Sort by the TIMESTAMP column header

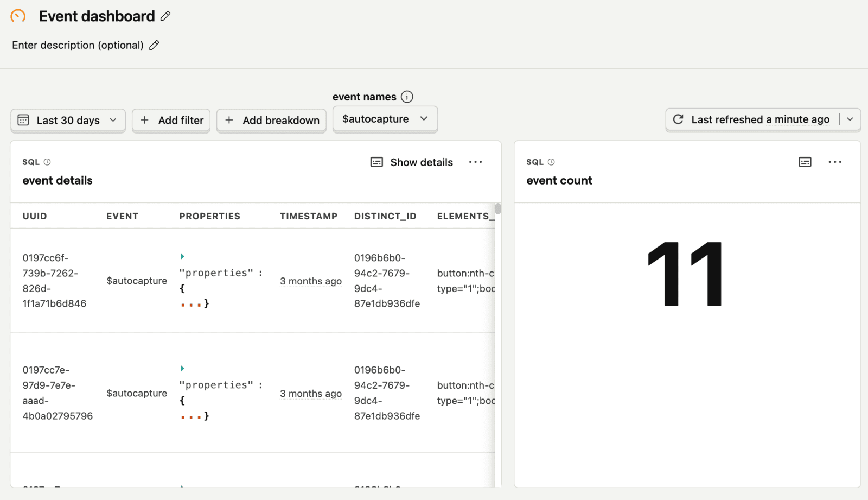pos(309,216)
